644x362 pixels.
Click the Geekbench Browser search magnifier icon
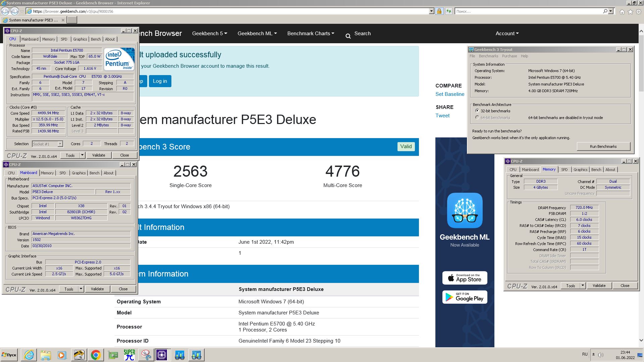click(x=348, y=36)
